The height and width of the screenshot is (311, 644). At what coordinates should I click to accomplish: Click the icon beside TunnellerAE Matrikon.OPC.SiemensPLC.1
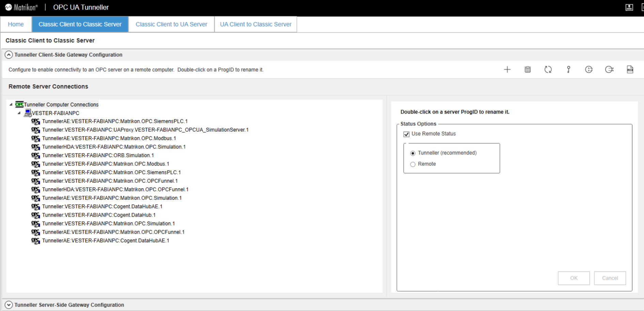pos(35,121)
